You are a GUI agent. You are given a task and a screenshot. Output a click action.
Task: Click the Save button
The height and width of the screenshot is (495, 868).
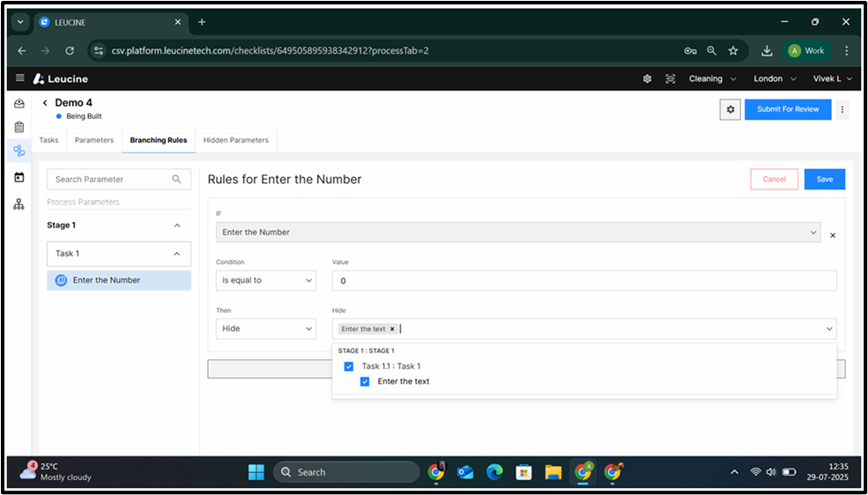click(824, 179)
